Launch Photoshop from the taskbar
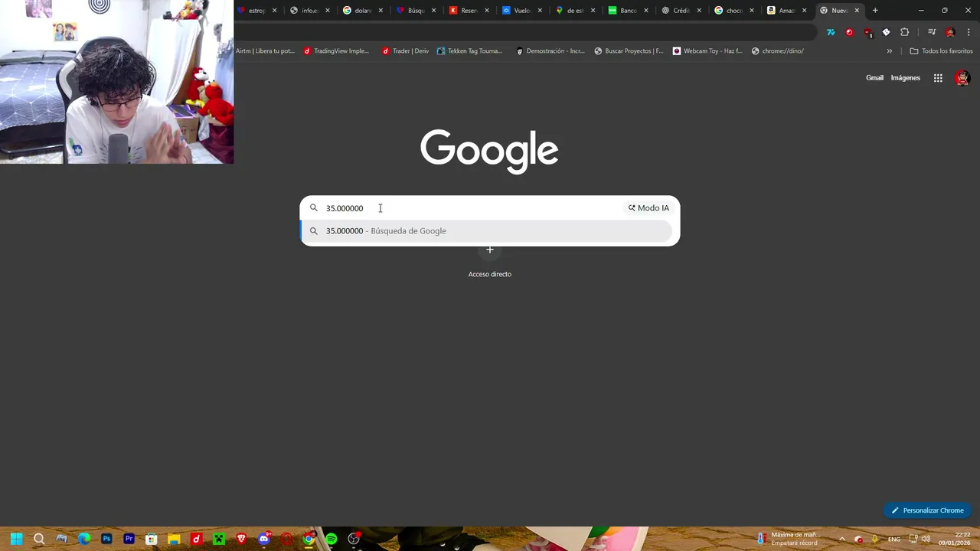The image size is (980, 551). click(x=106, y=539)
